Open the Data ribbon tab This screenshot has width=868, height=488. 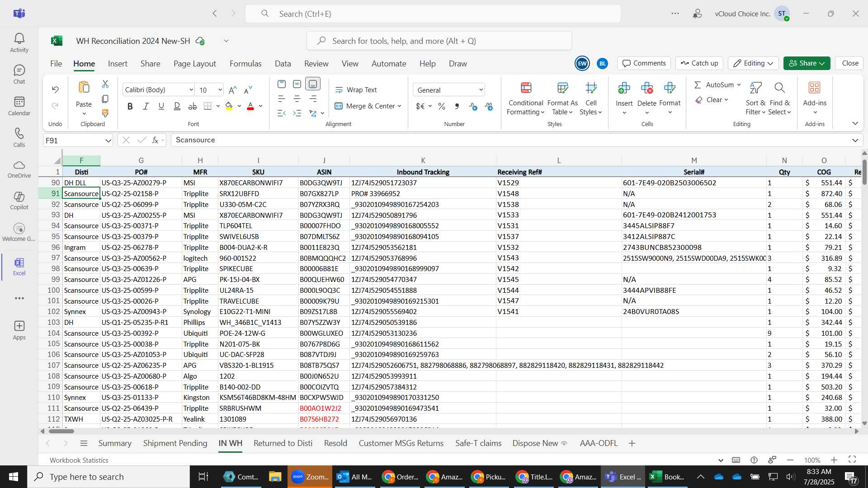(283, 64)
